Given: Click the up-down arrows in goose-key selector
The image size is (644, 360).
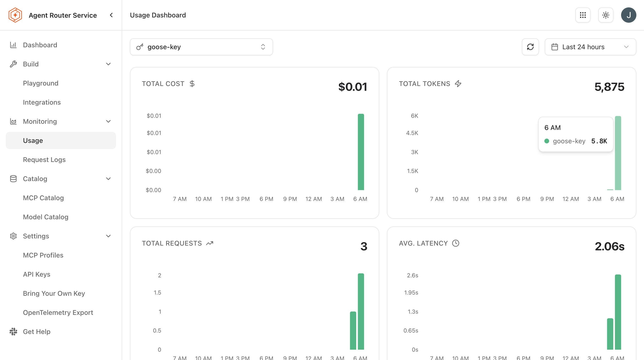Looking at the screenshot, I should tap(263, 47).
